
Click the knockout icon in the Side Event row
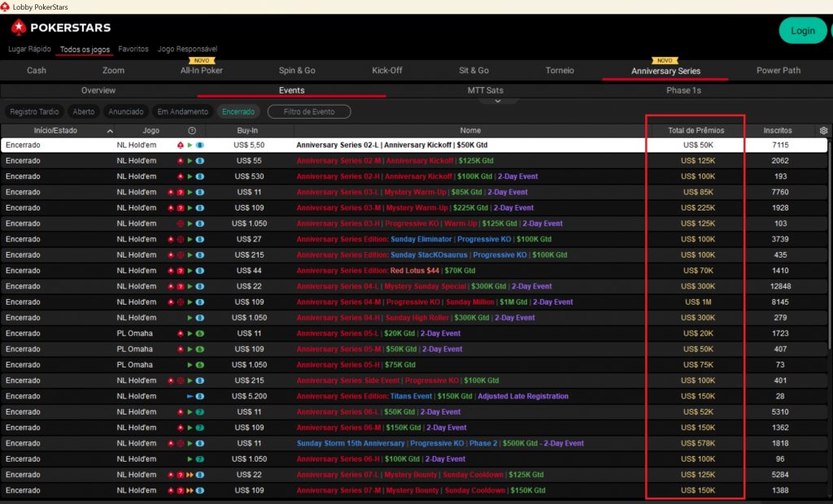click(180, 380)
